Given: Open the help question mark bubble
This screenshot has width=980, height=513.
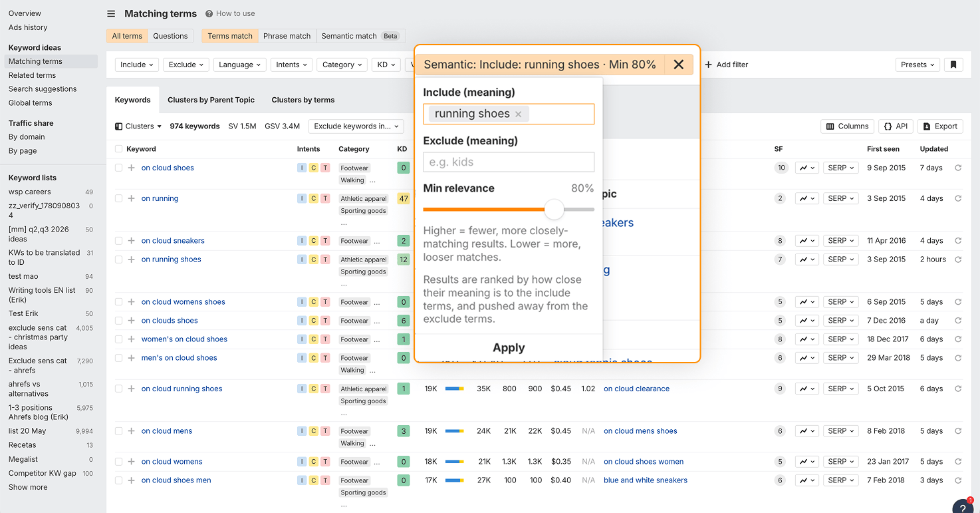Looking at the screenshot, I should pyautogui.click(x=962, y=508).
